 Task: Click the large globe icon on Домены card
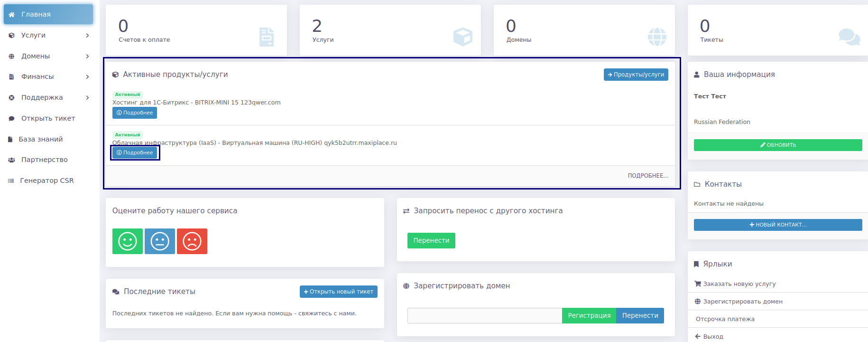point(657,37)
